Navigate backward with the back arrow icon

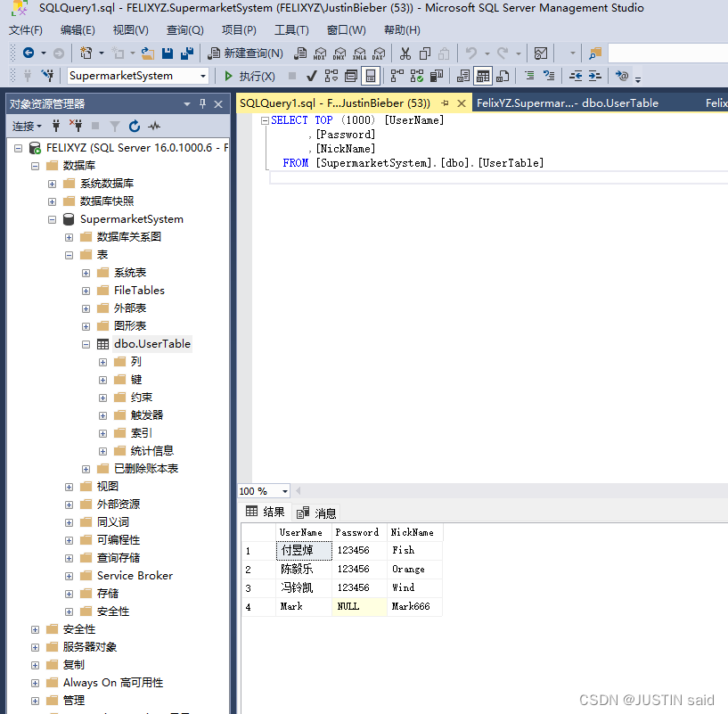click(29, 53)
